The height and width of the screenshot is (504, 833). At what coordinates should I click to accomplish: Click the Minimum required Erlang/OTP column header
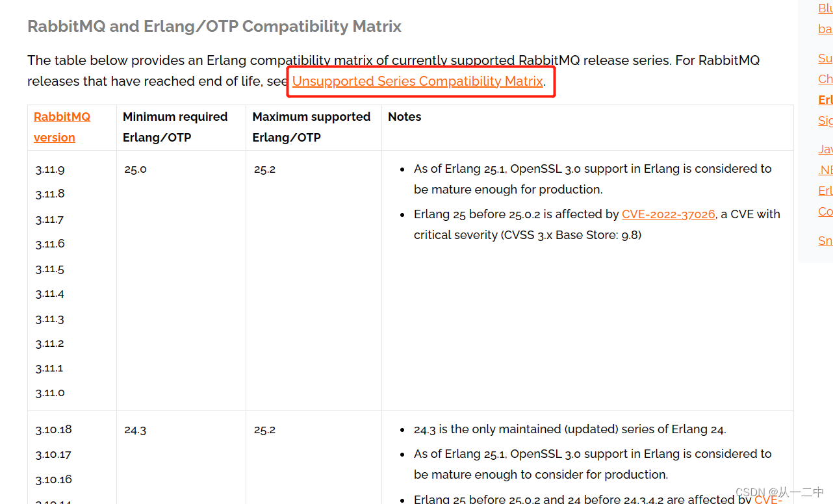coord(175,127)
